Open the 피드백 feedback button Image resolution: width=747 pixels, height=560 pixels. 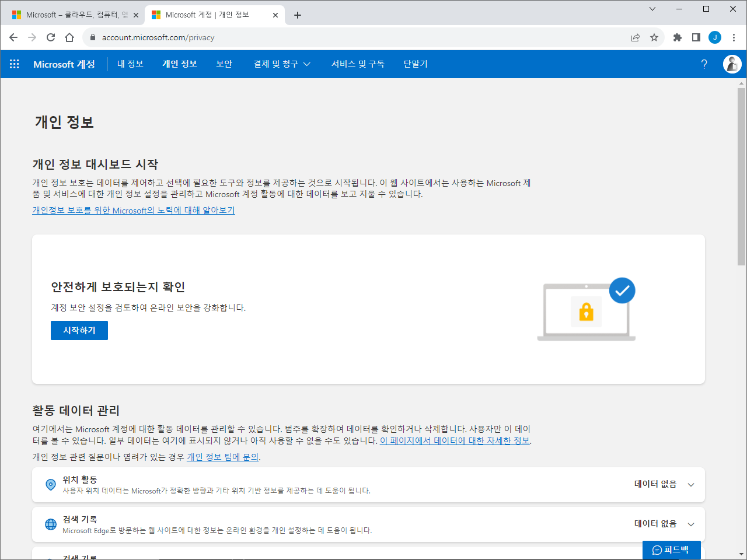(x=671, y=549)
